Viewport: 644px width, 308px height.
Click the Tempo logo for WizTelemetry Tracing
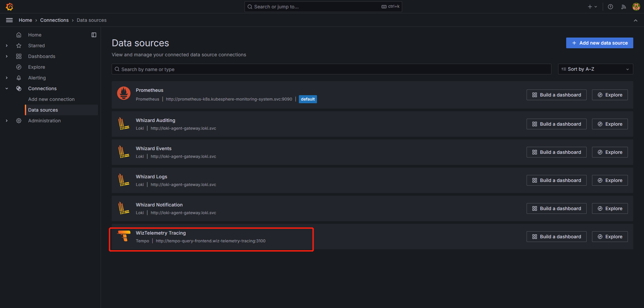pos(124,236)
